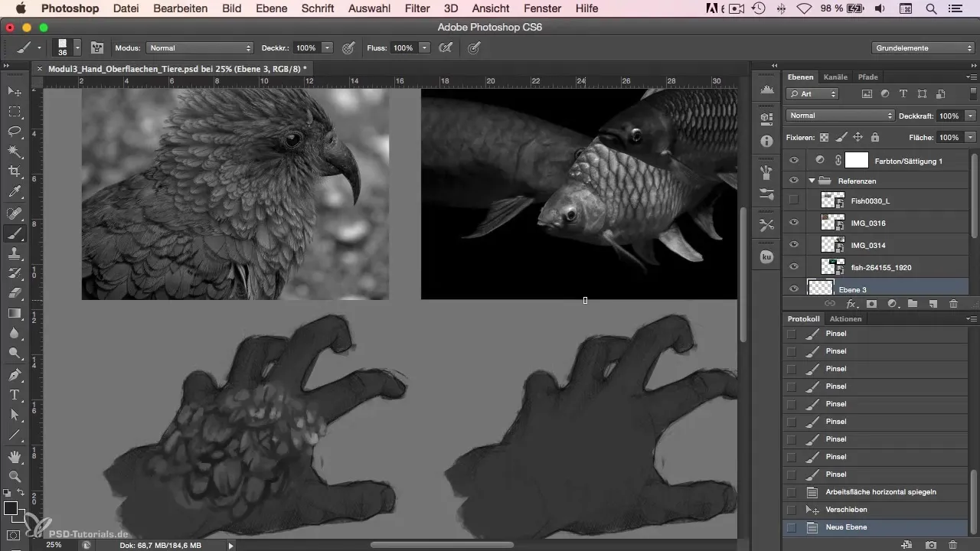Select the Verschieben history state
The height and width of the screenshot is (551, 980).
point(876,510)
